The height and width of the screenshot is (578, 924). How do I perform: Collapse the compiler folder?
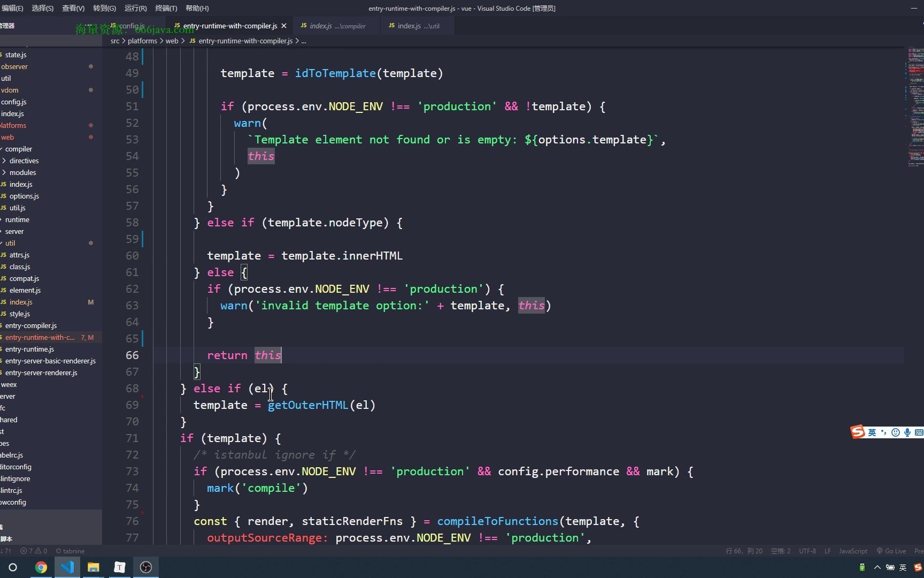click(x=19, y=149)
